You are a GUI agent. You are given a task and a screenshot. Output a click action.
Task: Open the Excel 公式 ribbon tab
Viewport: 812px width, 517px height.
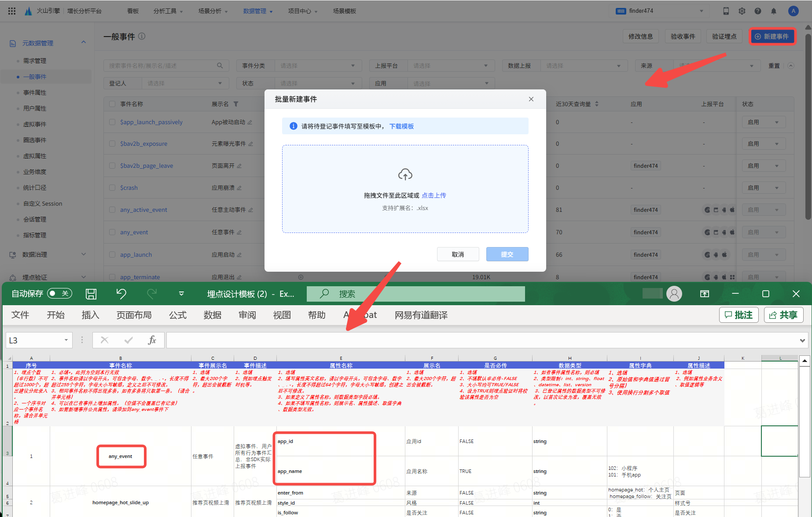(x=178, y=315)
